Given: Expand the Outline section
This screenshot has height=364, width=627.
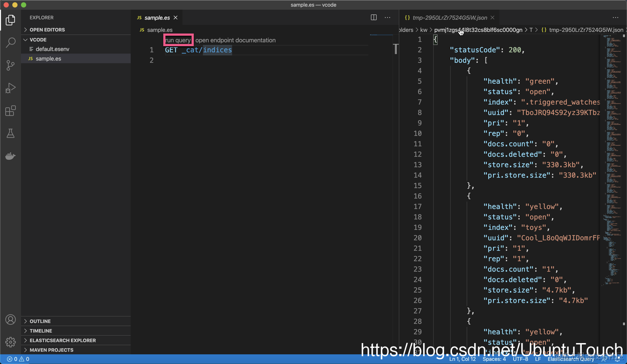Looking at the screenshot, I should [x=76, y=321].
